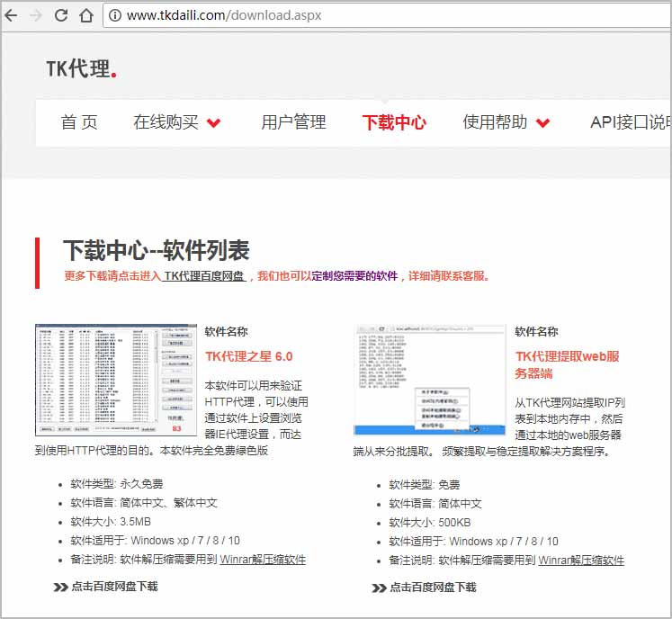Click 点击百度网盘下载 for web服务器端
672x619 pixels.
click(x=425, y=588)
